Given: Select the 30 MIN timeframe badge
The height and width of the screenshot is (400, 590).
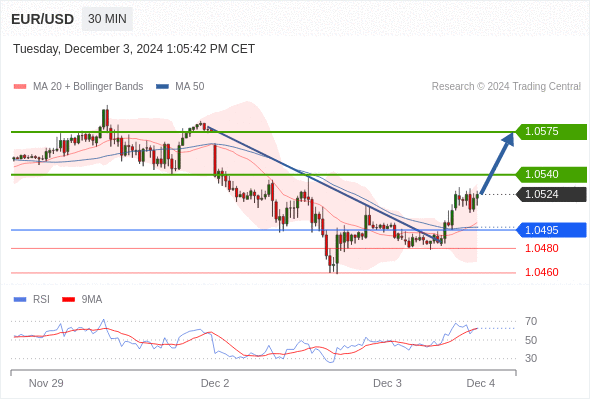Looking at the screenshot, I should (107, 19).
